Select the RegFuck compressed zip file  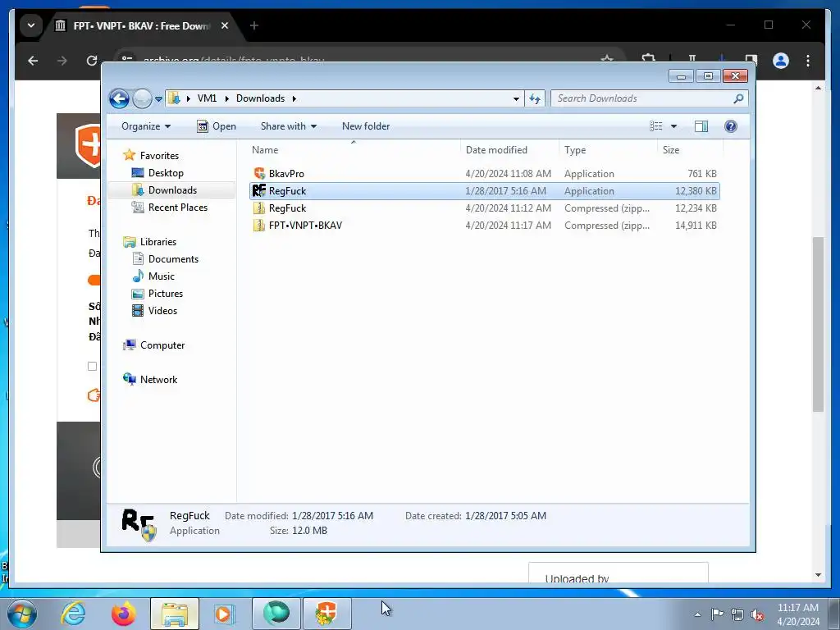[484, 208]
